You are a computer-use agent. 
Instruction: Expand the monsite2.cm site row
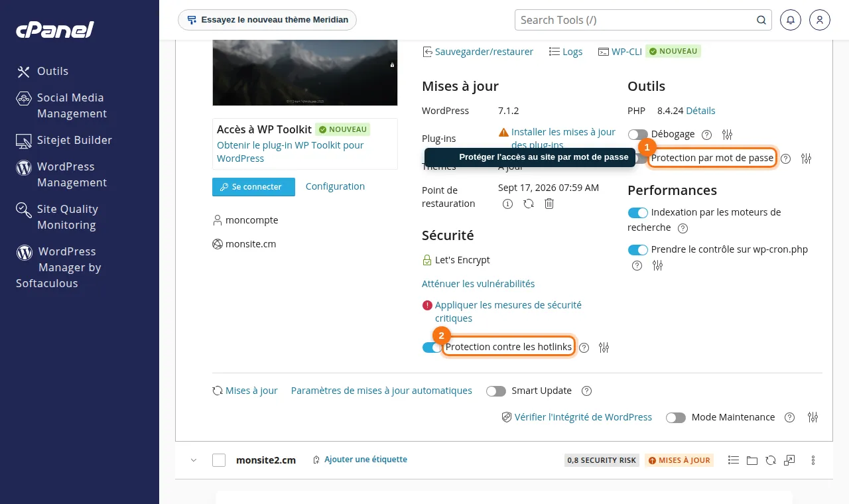tap(194, 460)
